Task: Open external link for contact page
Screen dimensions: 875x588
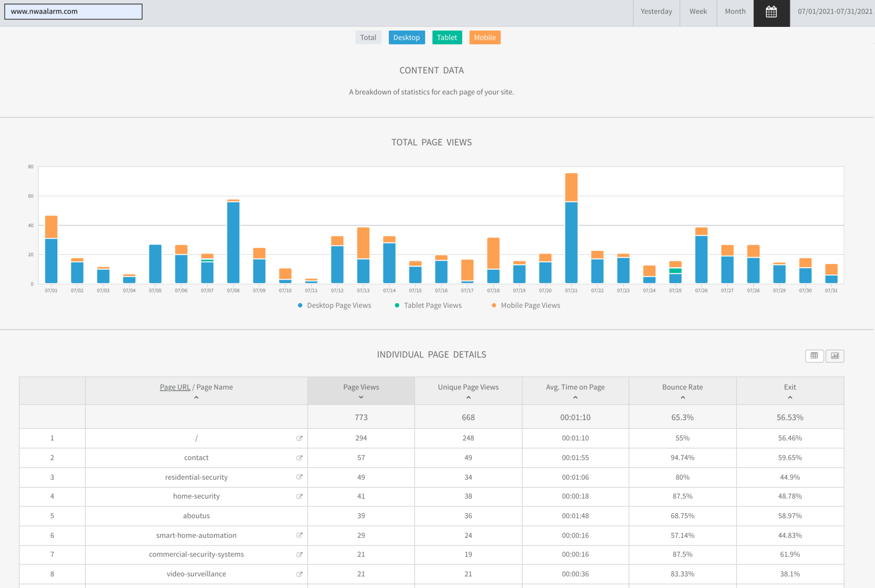Action: [299, 458]
